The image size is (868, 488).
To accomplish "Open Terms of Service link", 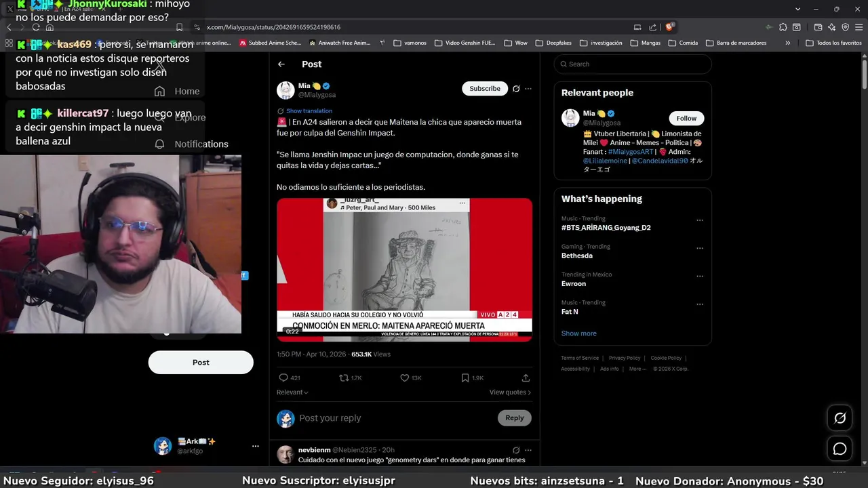I will [580, 358].
